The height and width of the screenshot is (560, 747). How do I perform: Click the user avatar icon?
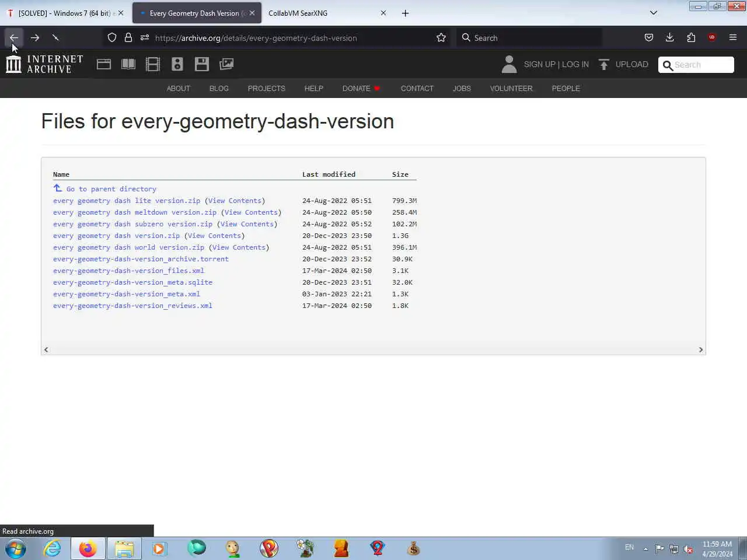point(509,64)
